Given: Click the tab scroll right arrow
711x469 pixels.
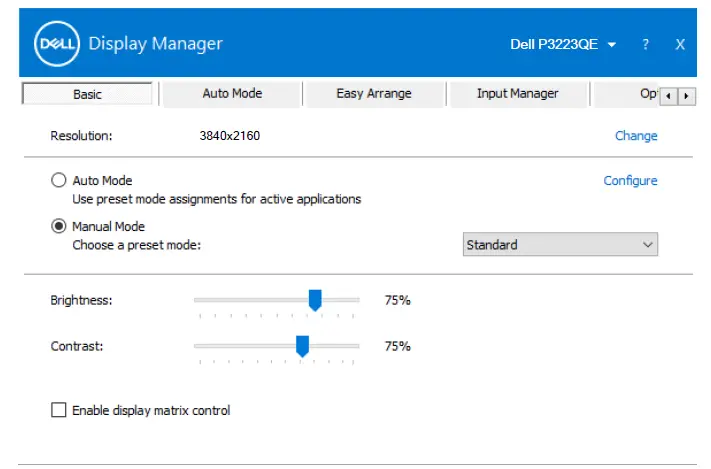Looking at the screenshot, I should 687,96.
